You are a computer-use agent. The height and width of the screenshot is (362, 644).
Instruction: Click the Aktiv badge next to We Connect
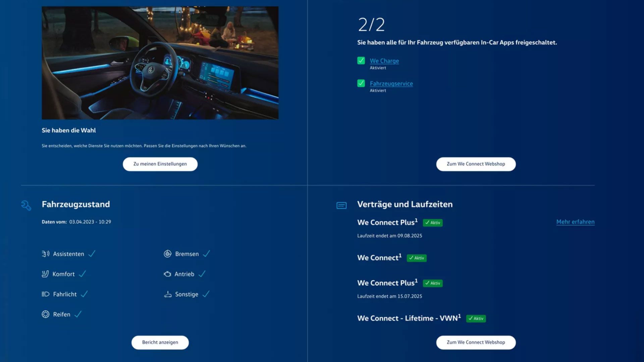(417, 258)
